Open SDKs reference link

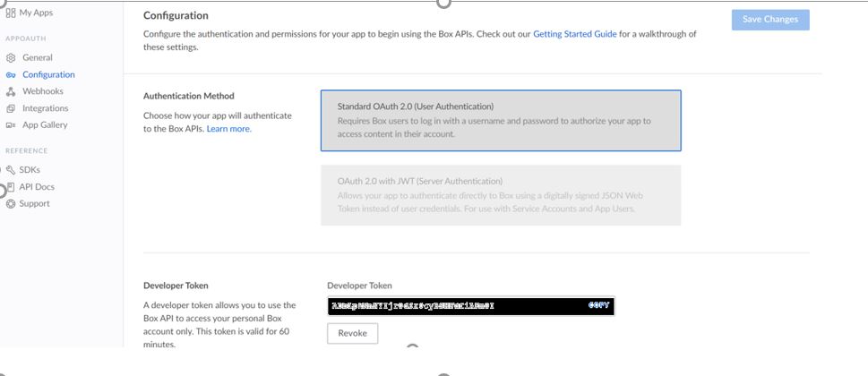coord(30,170)
